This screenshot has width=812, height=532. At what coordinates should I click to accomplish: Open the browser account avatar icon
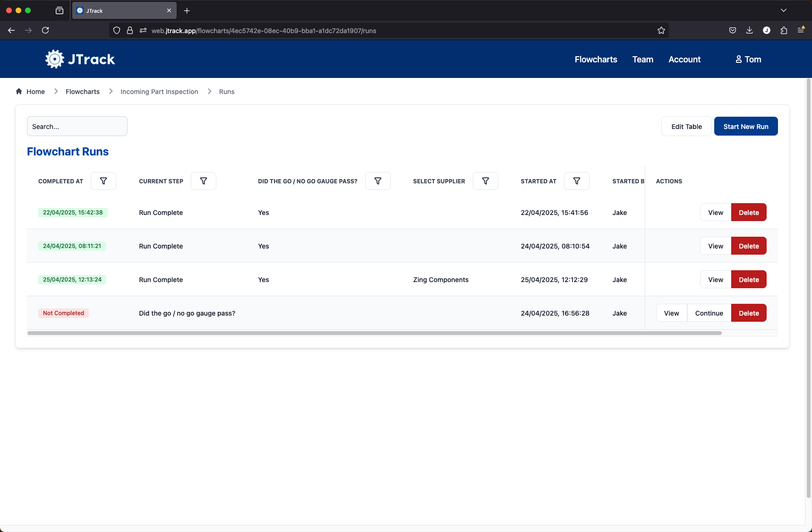tap(766, 30)
